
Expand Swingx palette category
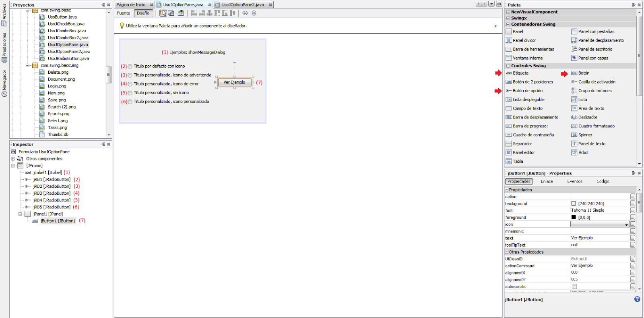tap(508, 18)
